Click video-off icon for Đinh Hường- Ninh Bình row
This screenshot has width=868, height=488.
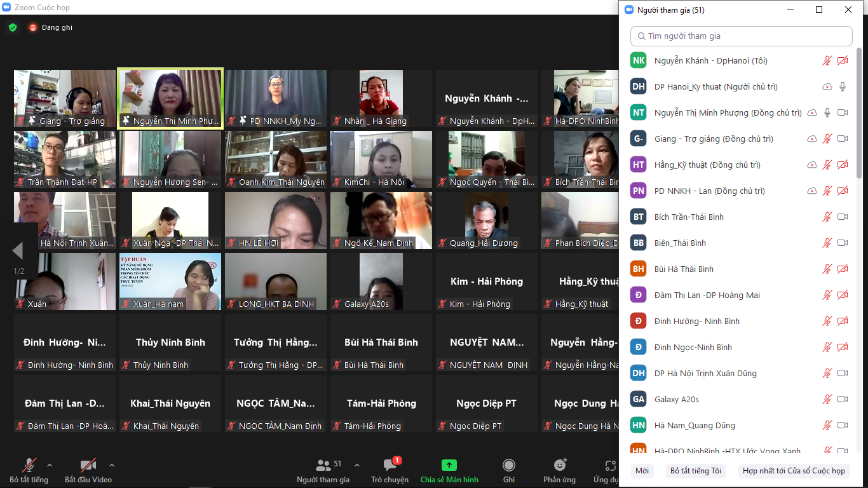843,322
